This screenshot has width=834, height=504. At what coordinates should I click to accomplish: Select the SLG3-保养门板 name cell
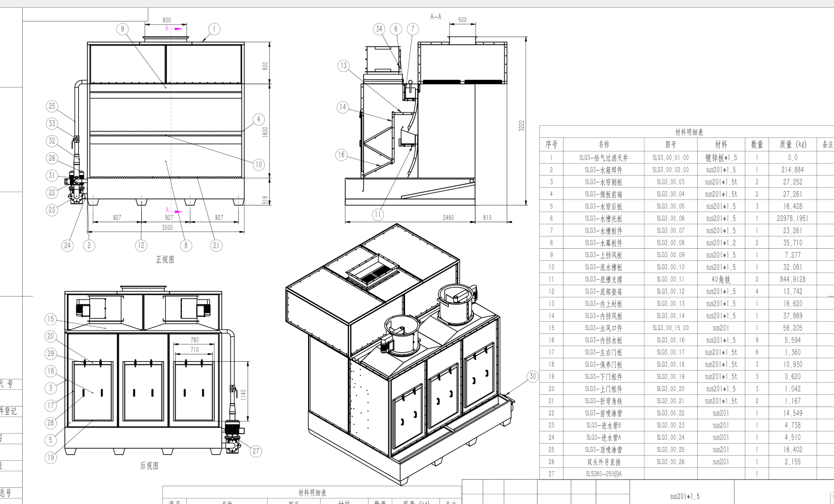click(x=603, y=364)
